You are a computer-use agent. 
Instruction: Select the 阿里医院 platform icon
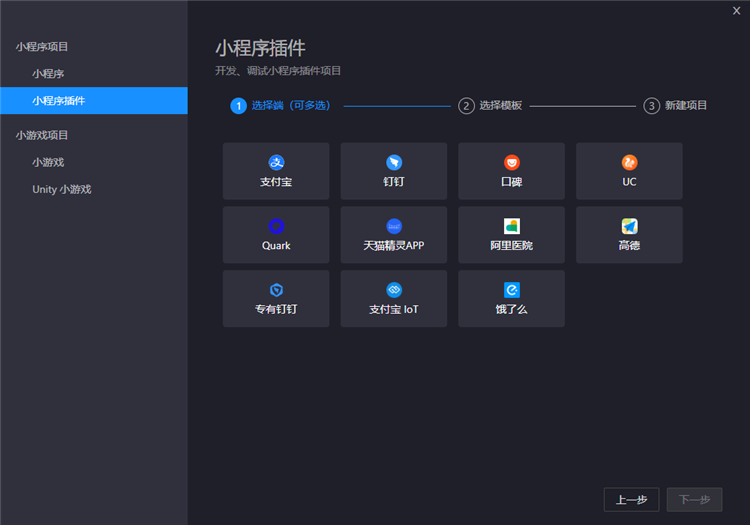pos(511,227)
